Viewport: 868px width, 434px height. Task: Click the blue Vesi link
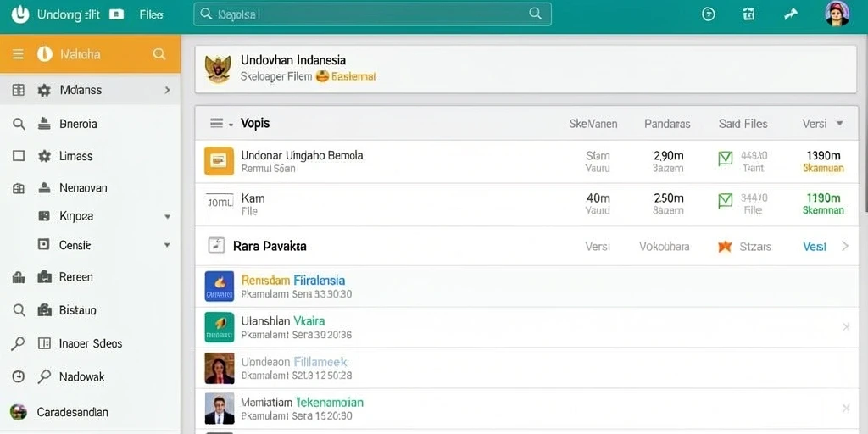coord(815,247)
